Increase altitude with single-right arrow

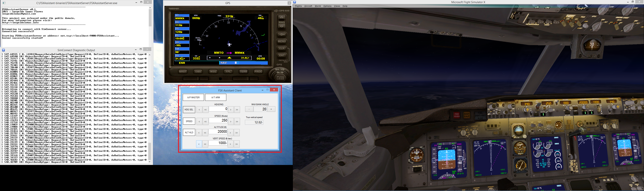(230, 133)
